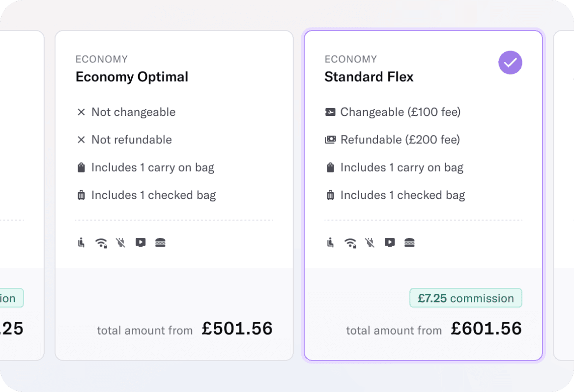Click the £501.56 total amount
Screen dimensions: 574x392
[237, 329]
